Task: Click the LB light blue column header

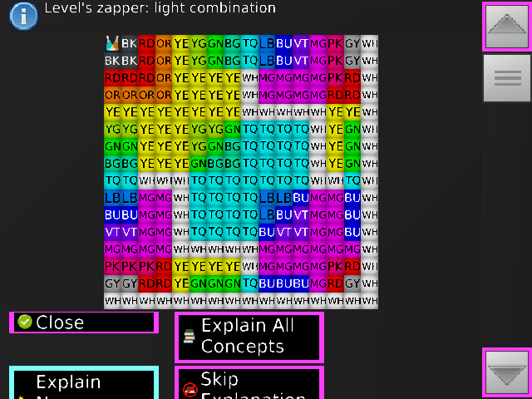Action: click(x=267, y=42)
